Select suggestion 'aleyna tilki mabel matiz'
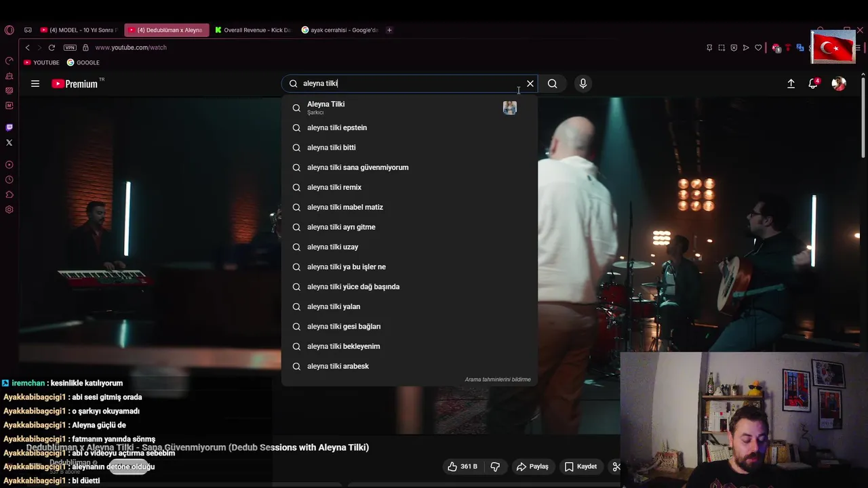The height and width of the screenshot is (488, 868). pos(410,207)
